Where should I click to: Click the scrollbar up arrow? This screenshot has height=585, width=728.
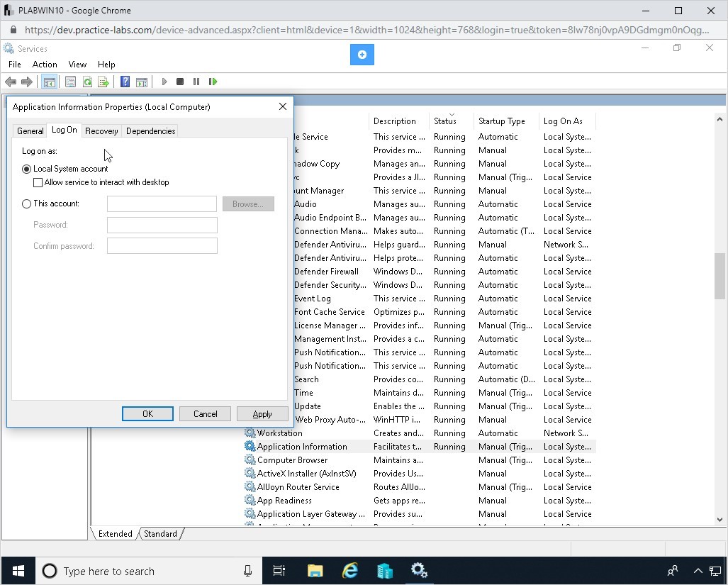tap(719, 119)
